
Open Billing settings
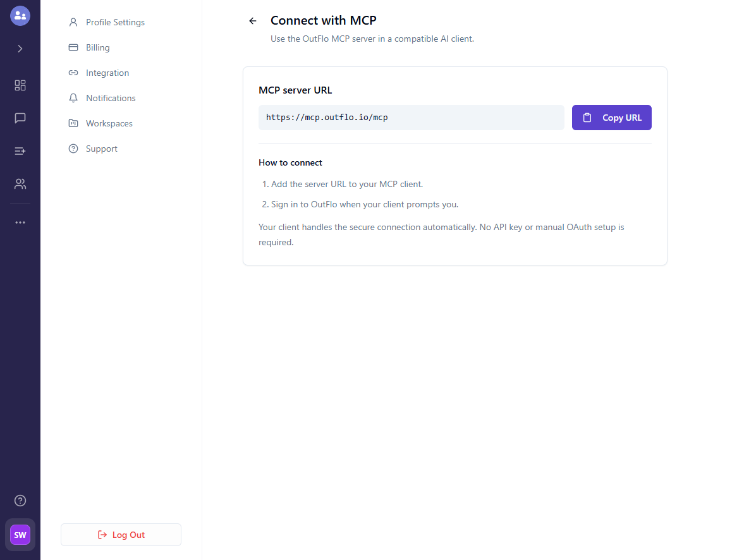coord(89,47)
